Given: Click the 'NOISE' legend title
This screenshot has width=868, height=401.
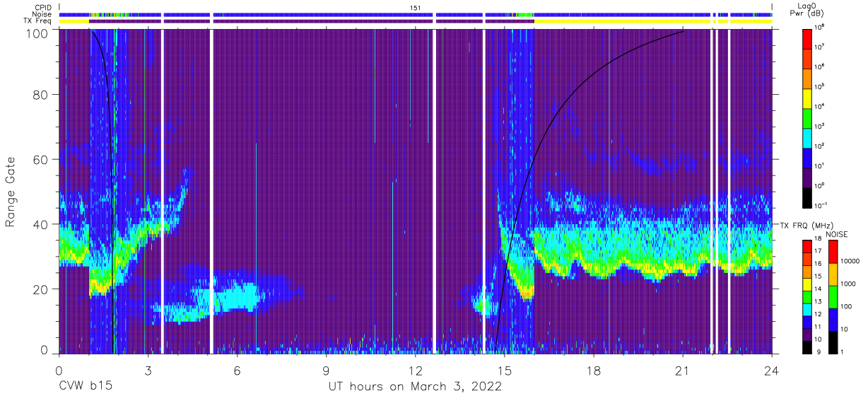Looking at the screenshot, I should tap(836, 233).
